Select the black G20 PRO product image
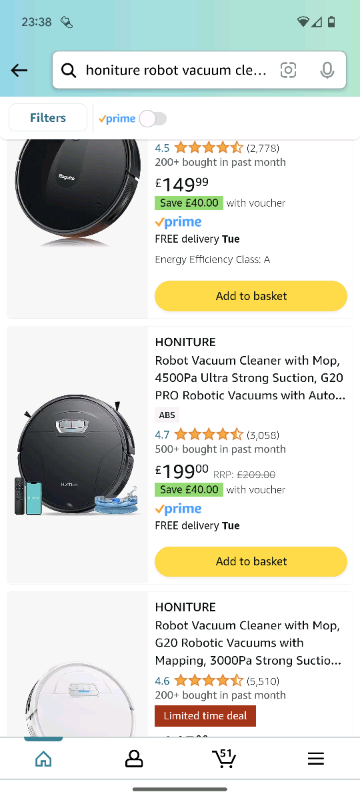The width and height of the screenshot is (360, 800). [x=77, y=455]
